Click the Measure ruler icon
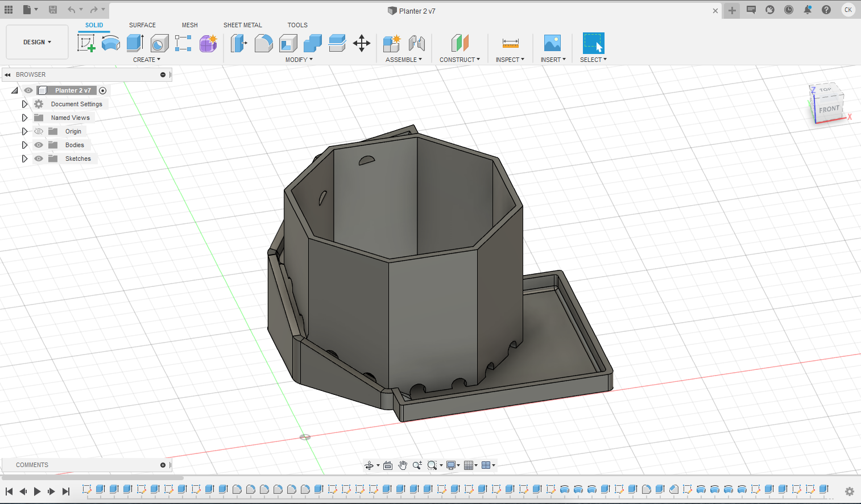The width and height of the screenshot is (861, 504). pyautogui.click(x=510, y=43)
